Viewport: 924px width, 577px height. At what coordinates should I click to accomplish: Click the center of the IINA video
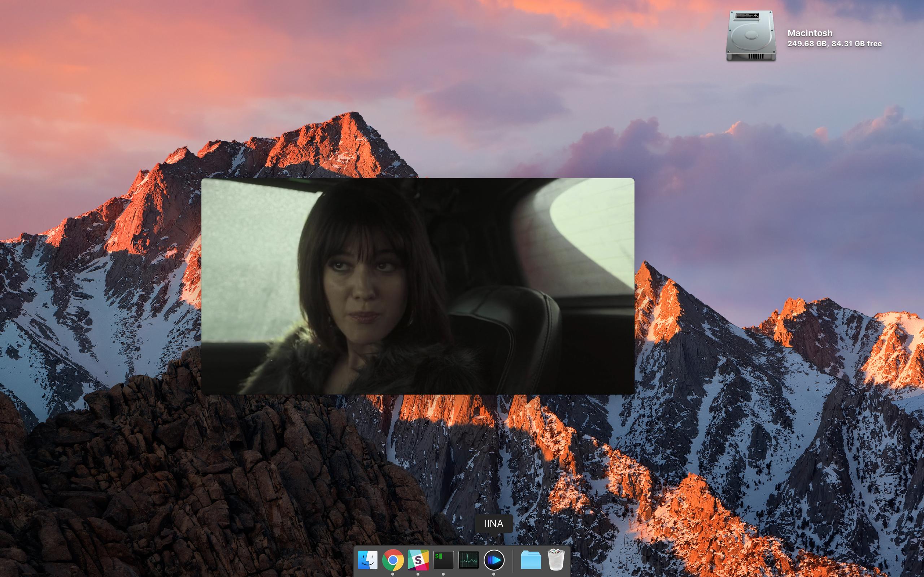[x=418, y=286]
